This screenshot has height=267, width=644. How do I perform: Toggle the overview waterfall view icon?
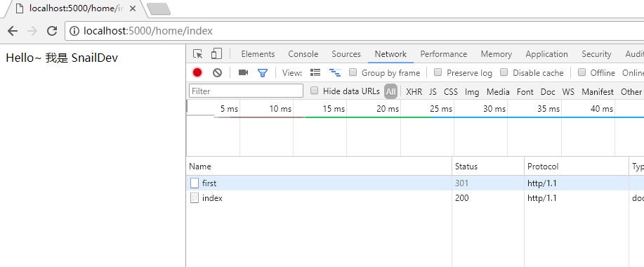pyautogui.click(x=335, y=72)
